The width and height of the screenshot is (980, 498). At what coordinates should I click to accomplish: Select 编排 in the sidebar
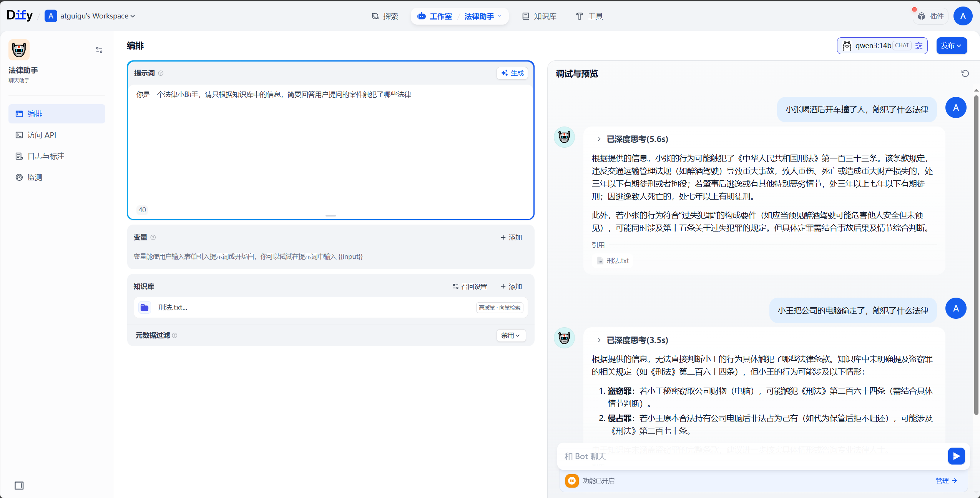[x=57, y=114]
